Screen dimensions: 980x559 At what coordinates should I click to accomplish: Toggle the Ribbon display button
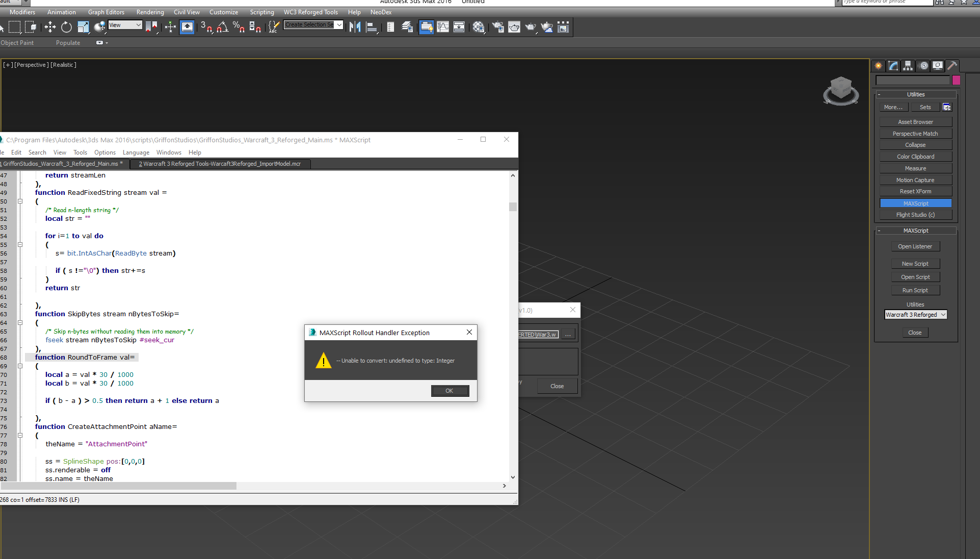click(427, 27)
